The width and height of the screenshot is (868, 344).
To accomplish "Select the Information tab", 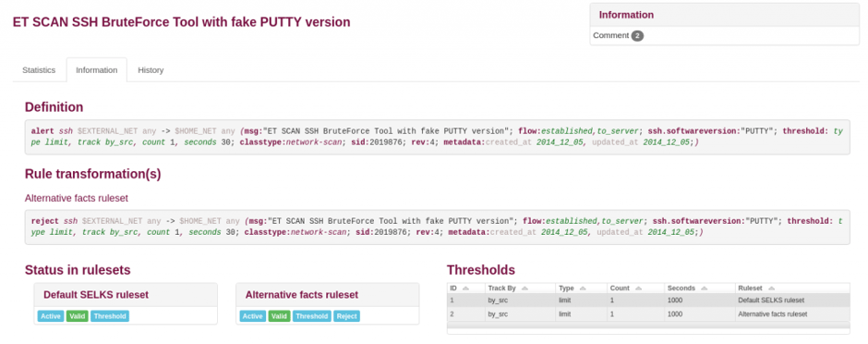I will pyautogui.click(x=96, y=70).
